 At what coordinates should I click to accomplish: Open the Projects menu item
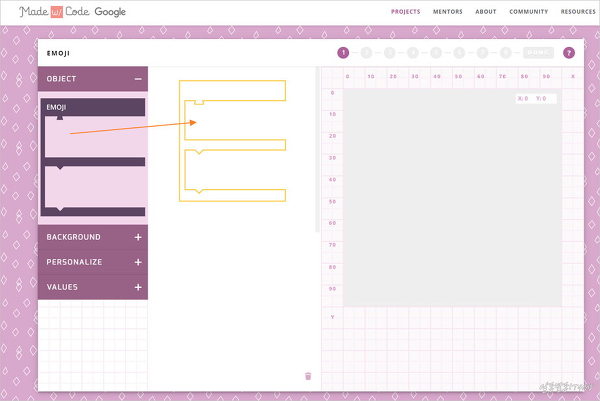[405, 12]
